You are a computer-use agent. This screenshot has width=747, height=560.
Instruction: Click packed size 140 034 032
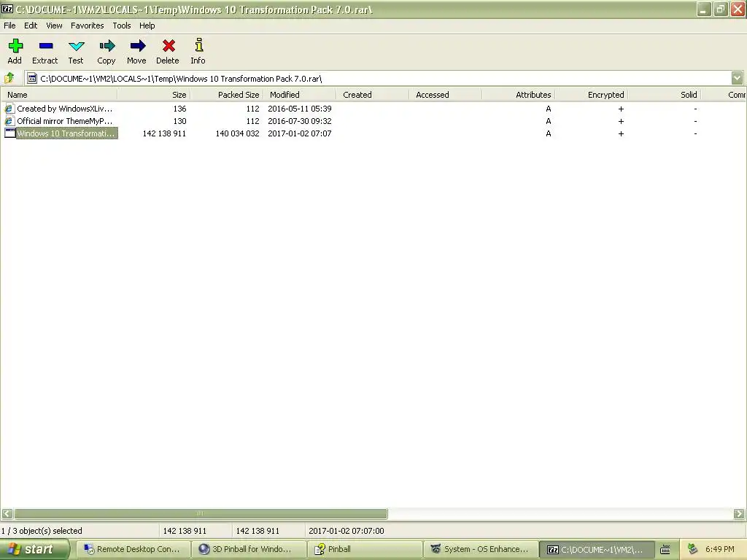pyautogui.click(x=237, y=133)
